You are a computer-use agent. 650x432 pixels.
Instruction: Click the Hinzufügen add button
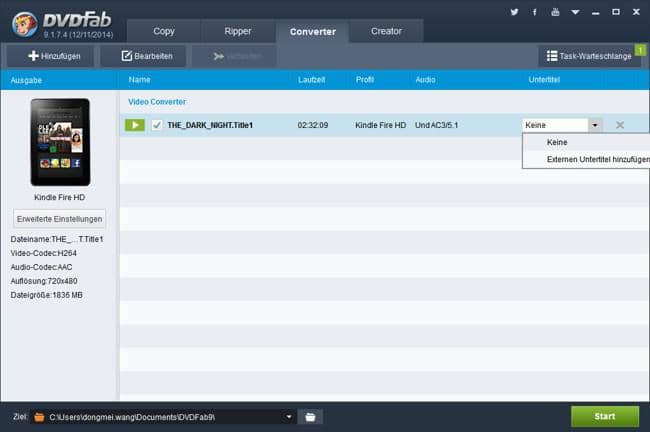(50, 56)
